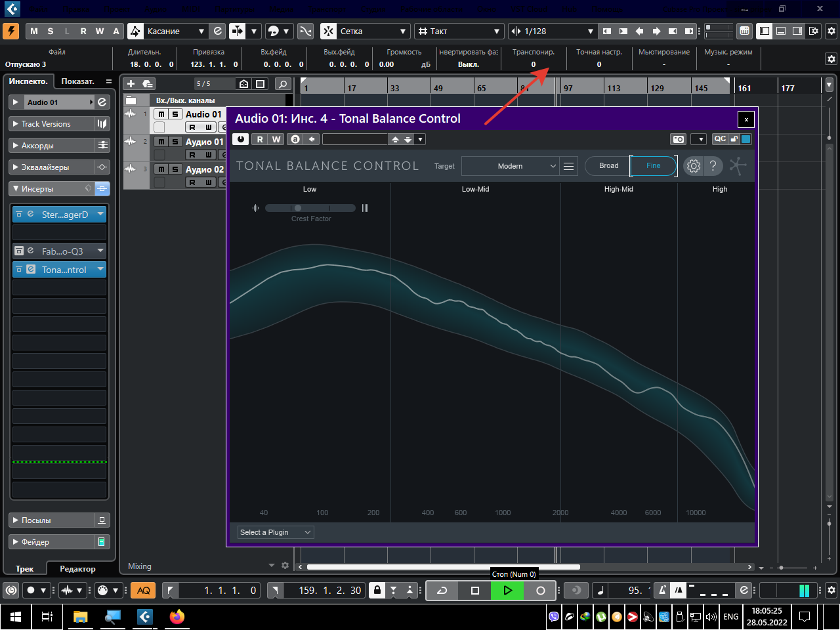
Task: Click the track search magnifier icon
Action: pos(283,83)
